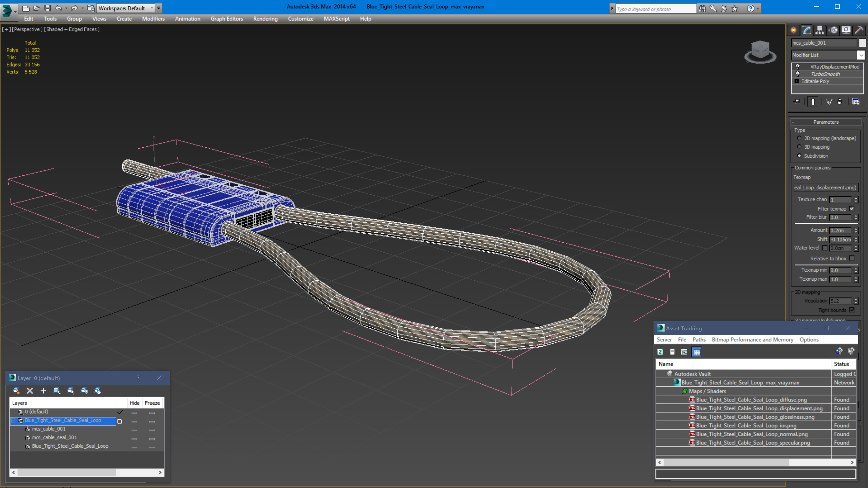Open the Workspace Default dropdown
This screenshot has height=488, width=868.
(x=125, y=8)
